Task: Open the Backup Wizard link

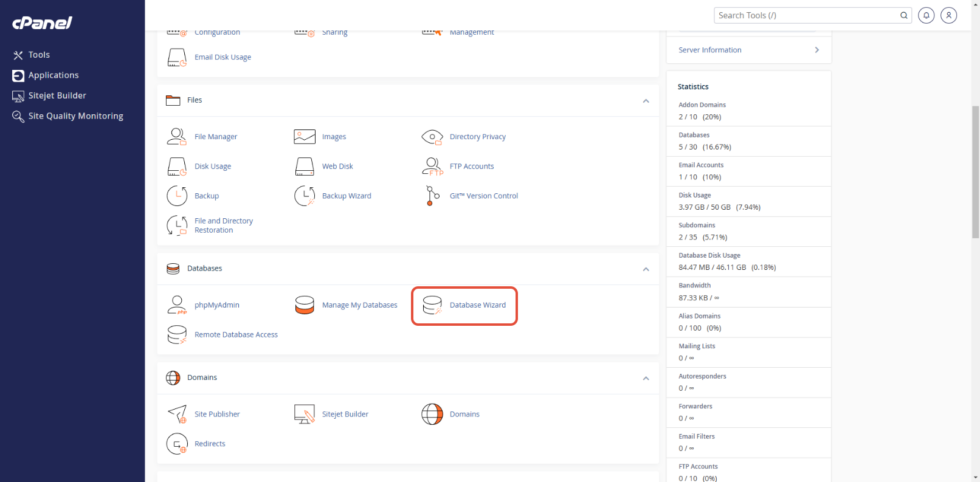Action: 347,196
